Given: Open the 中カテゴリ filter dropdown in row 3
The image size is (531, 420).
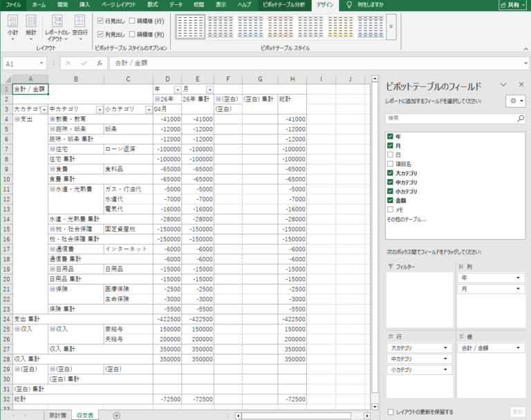Looking at the screenshot, I should coord(100,110).
